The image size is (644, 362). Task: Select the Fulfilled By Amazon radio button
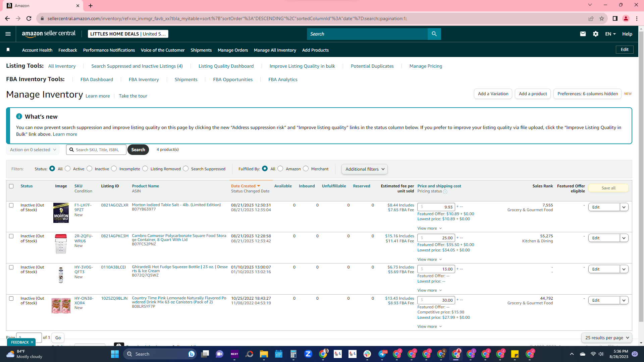tap(280, 169)
